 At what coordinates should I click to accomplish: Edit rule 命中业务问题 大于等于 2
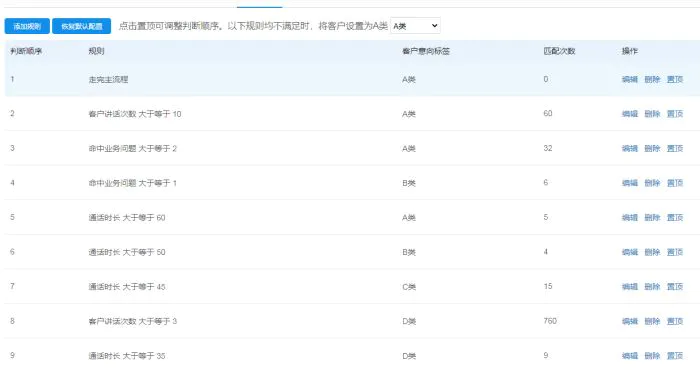[x=629, y=148]
